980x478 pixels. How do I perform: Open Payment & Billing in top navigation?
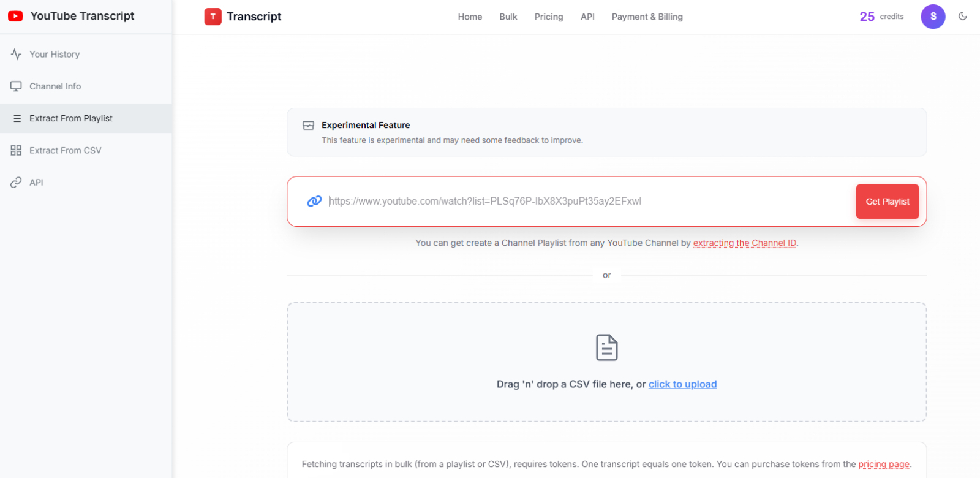(x=647, y=17)
